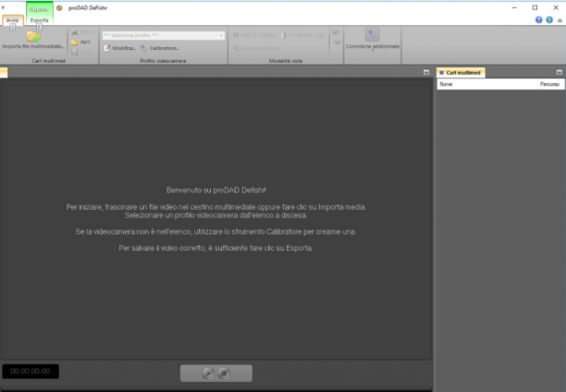The width and height of the screenshot is (566, 392).
Task: Click the proDAD DeFishr application icon
Action: [59, 8]
